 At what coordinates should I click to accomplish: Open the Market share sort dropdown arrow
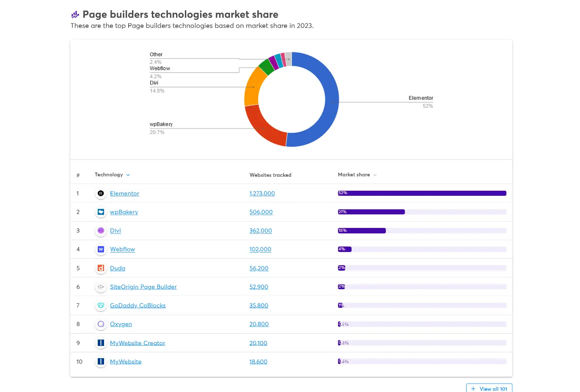pyautogui.click(x=375, y=175)
